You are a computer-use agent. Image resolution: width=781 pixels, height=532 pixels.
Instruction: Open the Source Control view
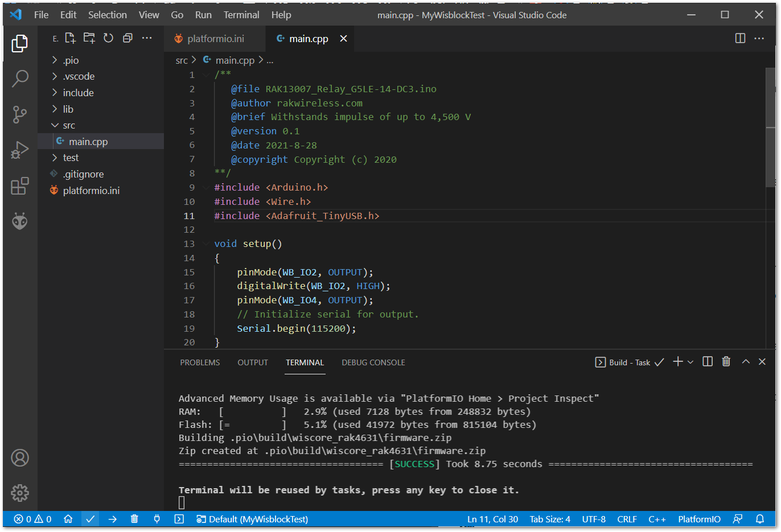tap(20, 114)
